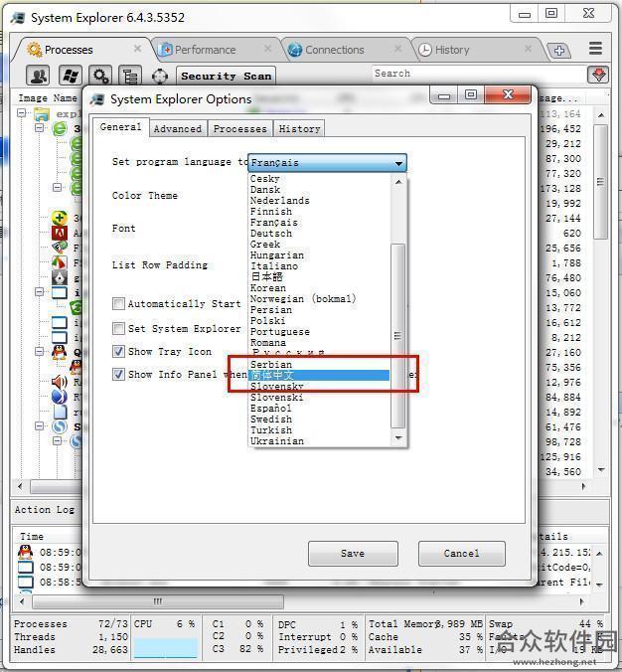Close the History tab with its X
Viewport: 622px width, 672px height.
click(x=529, y=49)
